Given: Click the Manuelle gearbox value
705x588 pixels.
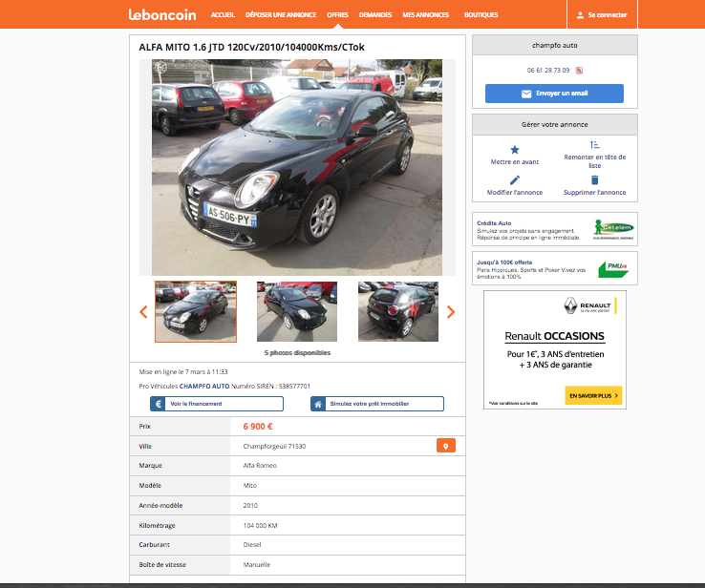Looking at the screenshot, I should [257, 565].
